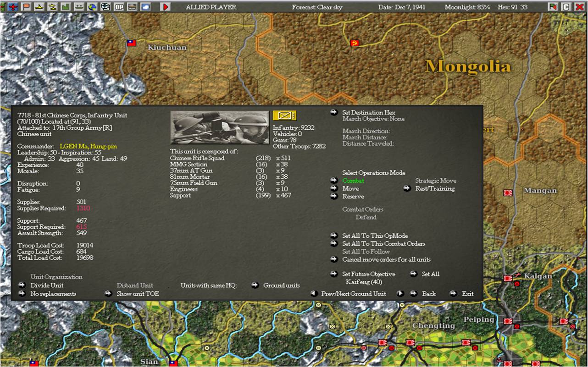Click the Japanese flag base at Mangan
The width and height of the screenshot is (588, 367).
click(508, 192)
